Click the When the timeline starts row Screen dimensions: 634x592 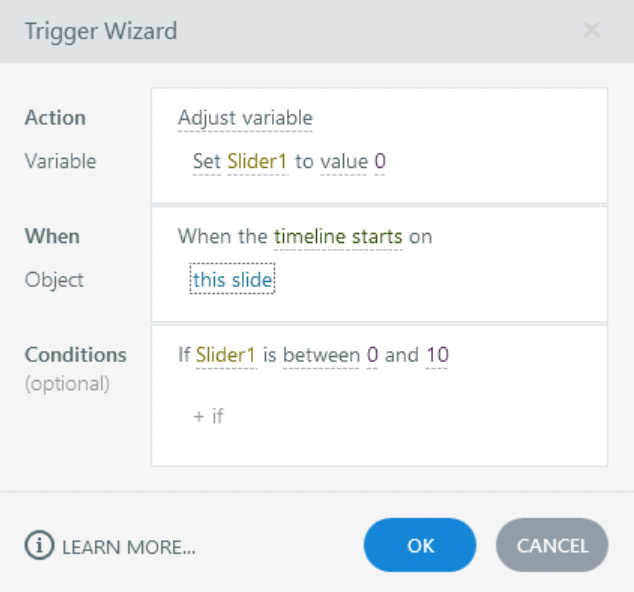[305, 236]
